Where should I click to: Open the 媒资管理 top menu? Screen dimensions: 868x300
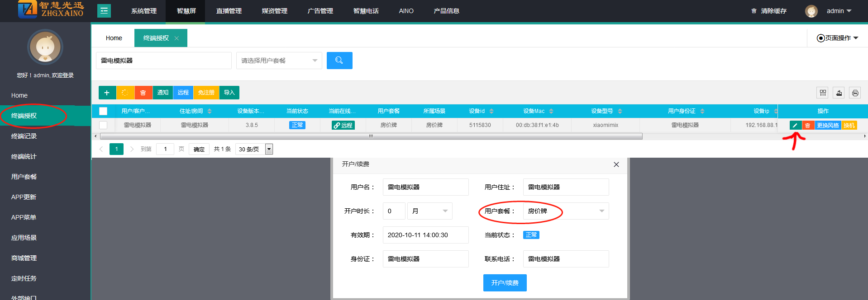pyautogui.click(x=274, y=11)
